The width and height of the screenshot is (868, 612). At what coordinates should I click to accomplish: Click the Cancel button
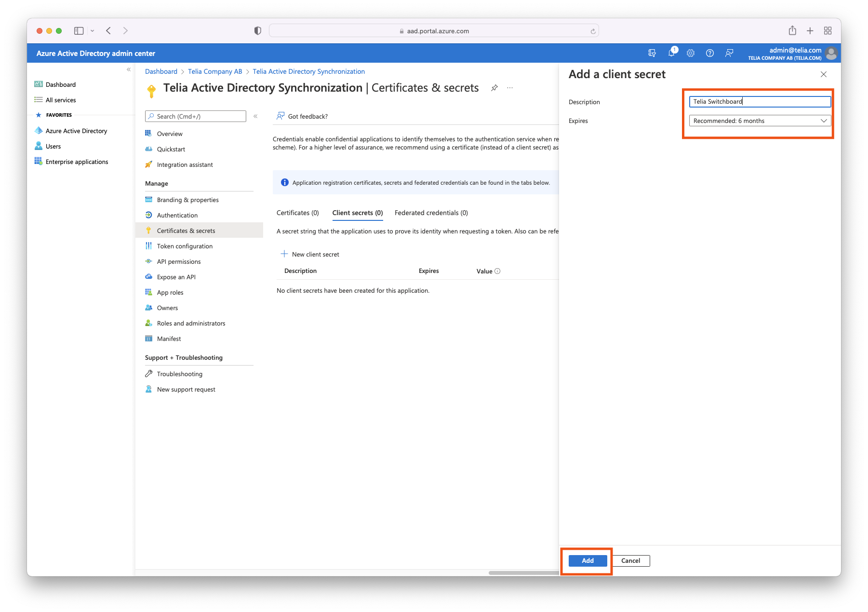pos(630,560)
